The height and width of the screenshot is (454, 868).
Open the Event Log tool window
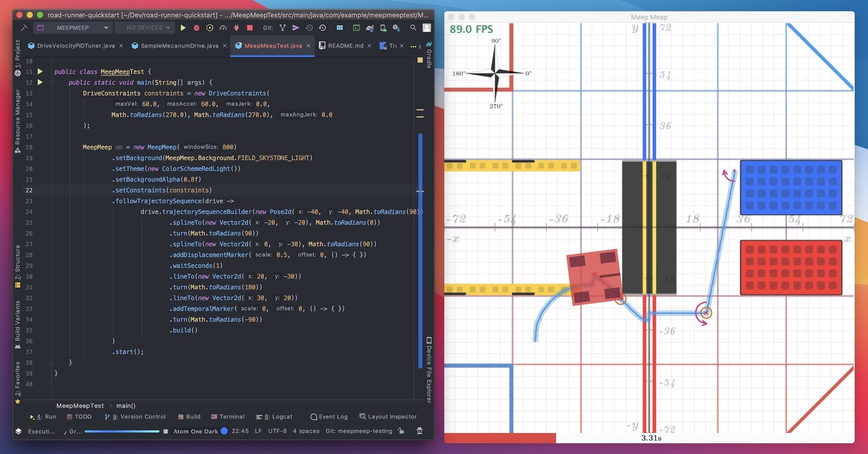[x=329, y=417]
